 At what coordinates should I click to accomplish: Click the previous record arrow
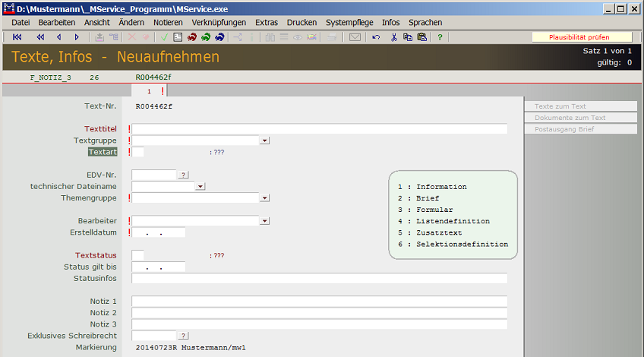[59, 37]
